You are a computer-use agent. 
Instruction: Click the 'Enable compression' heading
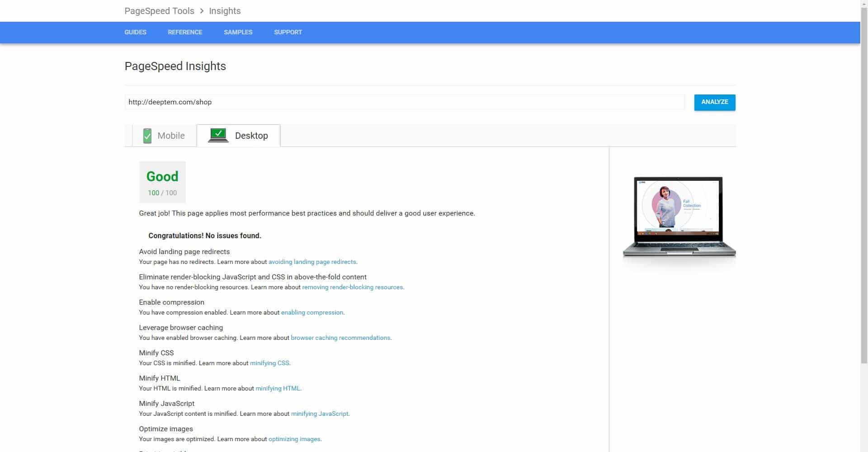pos(172,302)
